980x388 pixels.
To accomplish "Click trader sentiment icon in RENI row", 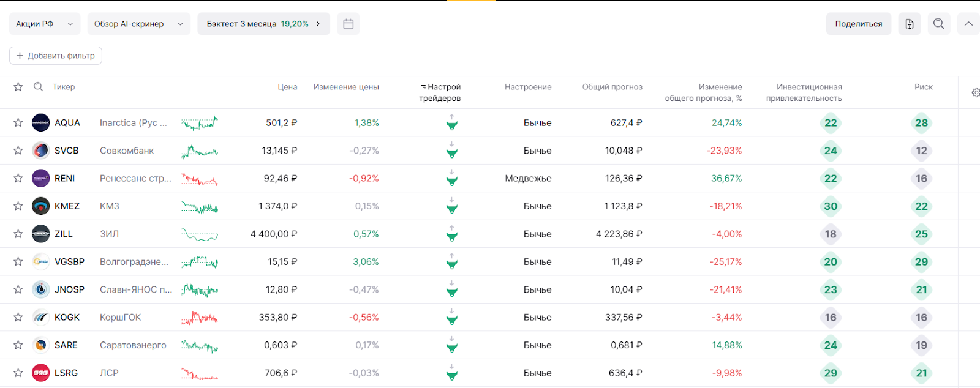I will coord(451,178).
